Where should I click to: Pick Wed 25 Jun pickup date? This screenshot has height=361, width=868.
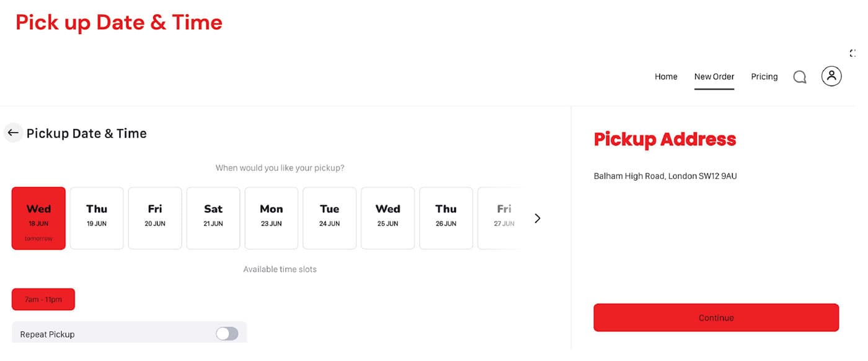pyautogui.click(x=388, y=218)
